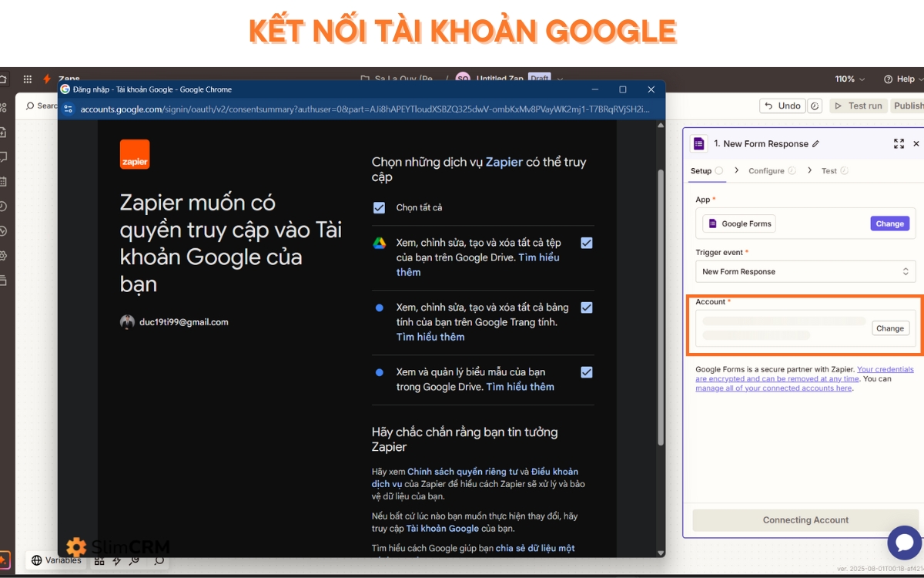Image resolution: width=924 pixels, height=578 pixels.
Task: Click the orange Zapier bolt logo
Action: pyautogui.click(x=47, y=79)
